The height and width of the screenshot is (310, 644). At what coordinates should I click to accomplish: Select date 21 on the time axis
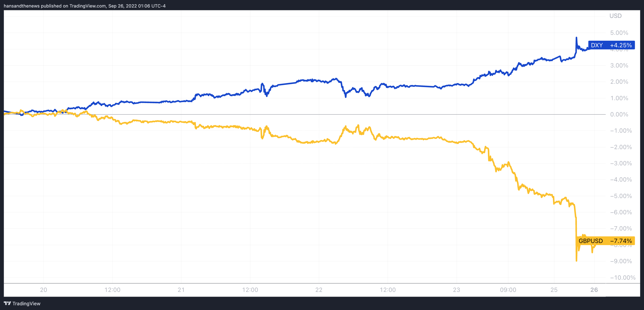[181, 290]
